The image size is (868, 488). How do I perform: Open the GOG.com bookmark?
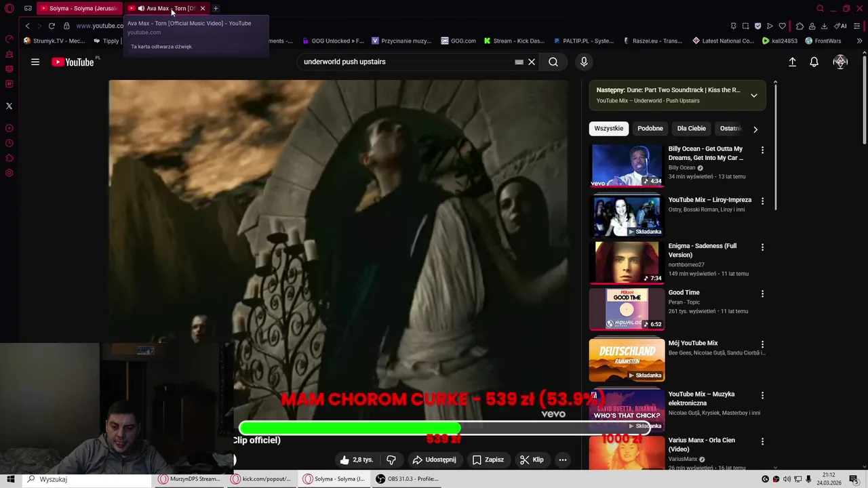(458, 41)
